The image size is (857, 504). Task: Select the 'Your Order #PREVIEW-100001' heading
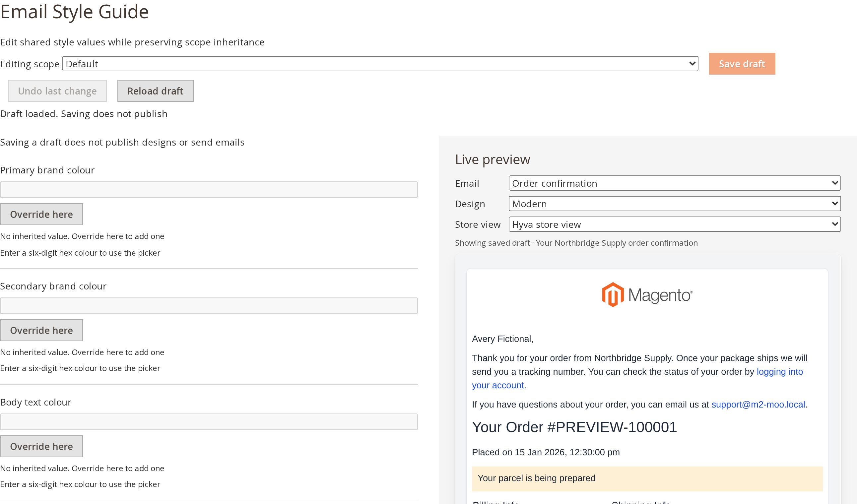tap(574, 427)
